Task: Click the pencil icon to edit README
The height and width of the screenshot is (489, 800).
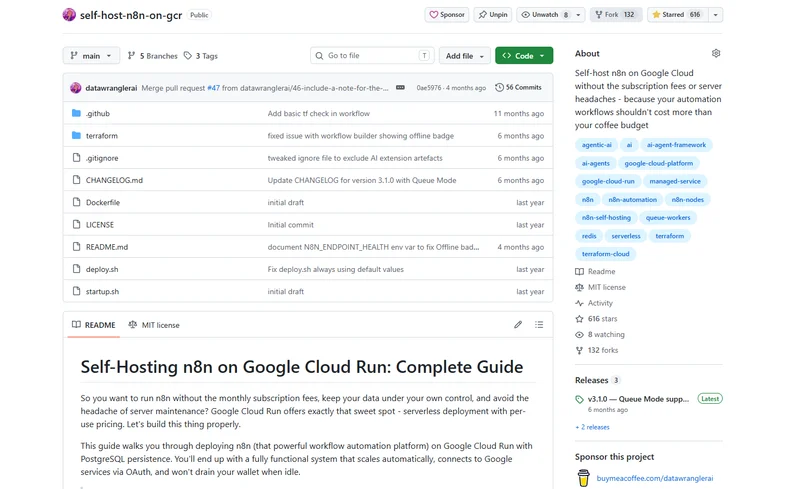Action: [518, 325]
